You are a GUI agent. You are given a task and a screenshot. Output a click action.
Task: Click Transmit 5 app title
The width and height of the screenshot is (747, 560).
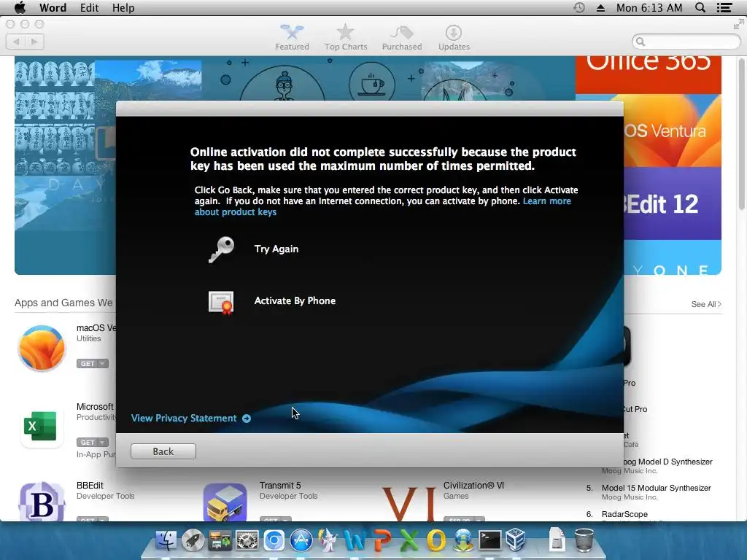tap(280, 485)
